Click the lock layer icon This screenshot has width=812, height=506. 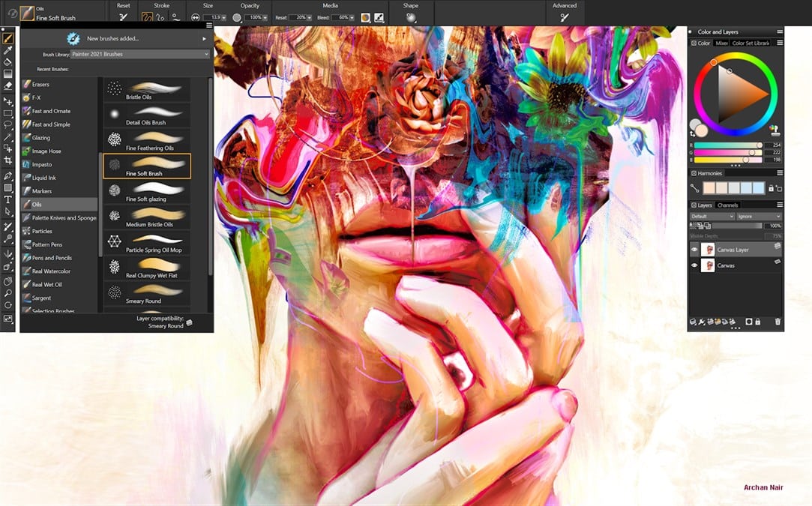pos(758,322)
